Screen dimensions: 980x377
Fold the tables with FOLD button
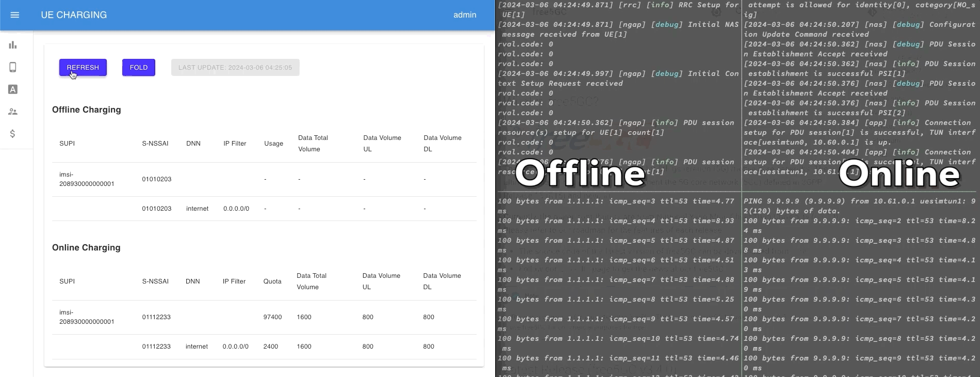tap(138, 68)
